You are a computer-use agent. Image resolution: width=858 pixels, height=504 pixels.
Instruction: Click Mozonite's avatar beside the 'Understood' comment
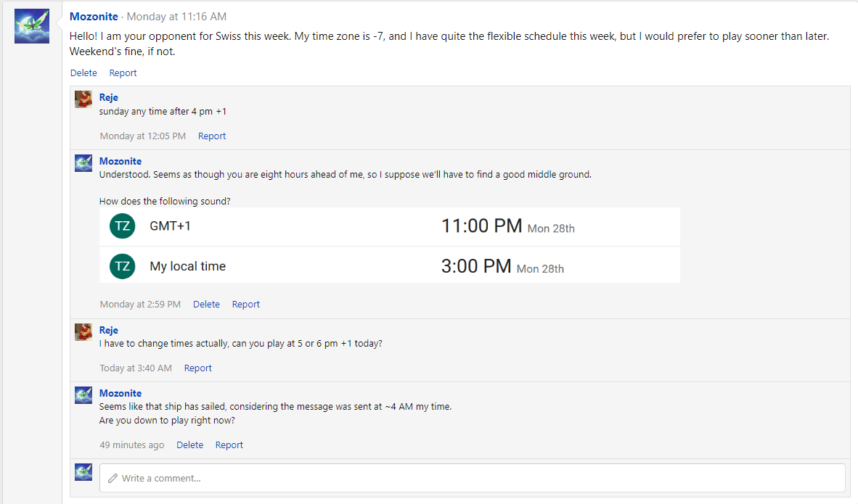tap(83, 163)
